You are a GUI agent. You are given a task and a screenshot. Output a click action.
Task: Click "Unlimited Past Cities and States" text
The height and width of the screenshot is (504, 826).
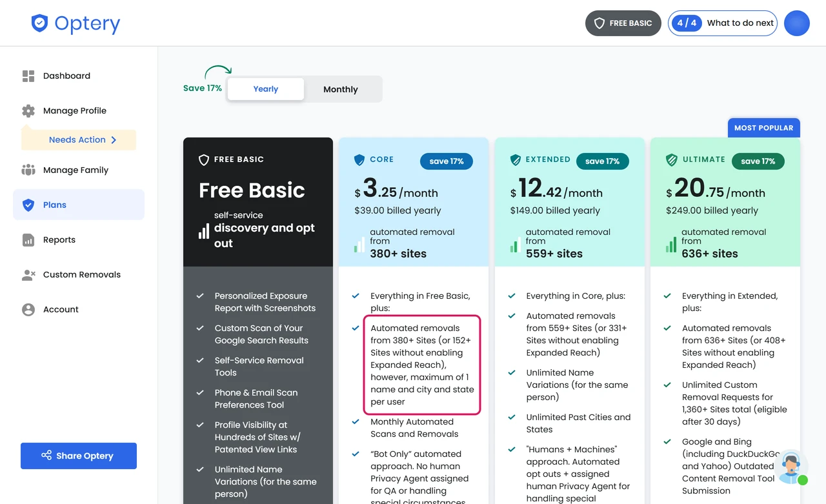click(x=578, y=423)
